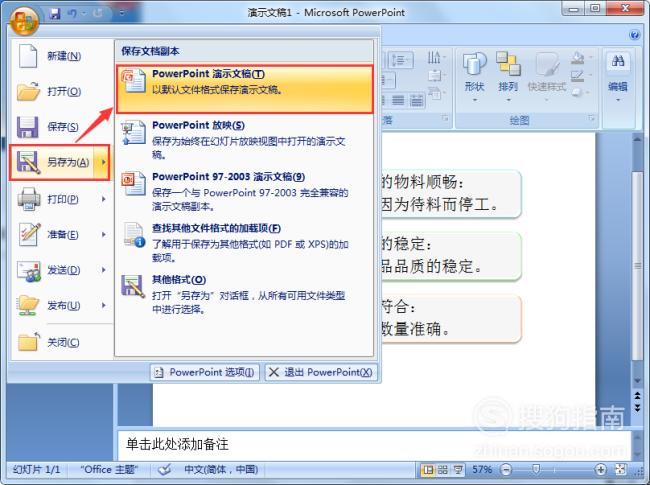Open the quick access toolbar customize arrow
Image resolution: width=650 pixels, height=485 pixels.
point(122,13)
